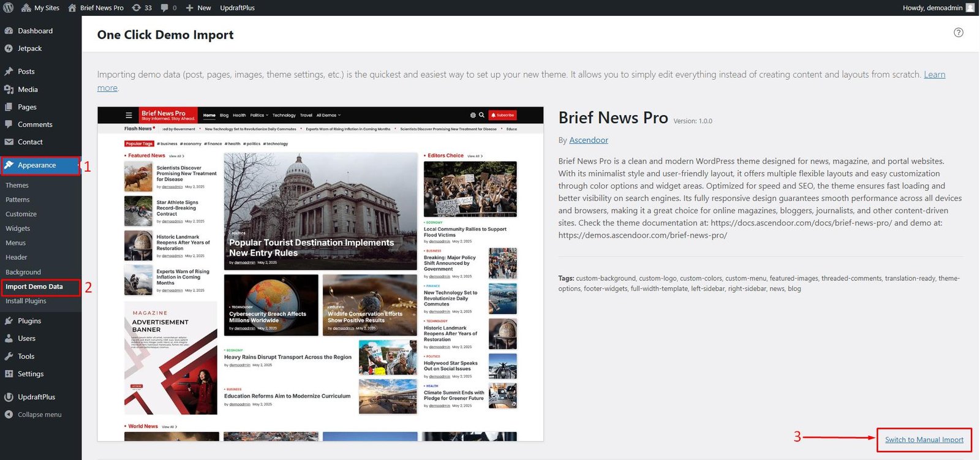The height and width of the screenshot is (460, 980).
Task: Open Background submenu item
Action: coord(23,272)
